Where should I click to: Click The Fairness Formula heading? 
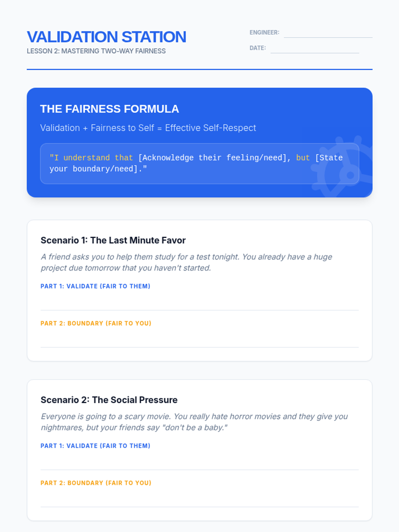tap(109, 109)
